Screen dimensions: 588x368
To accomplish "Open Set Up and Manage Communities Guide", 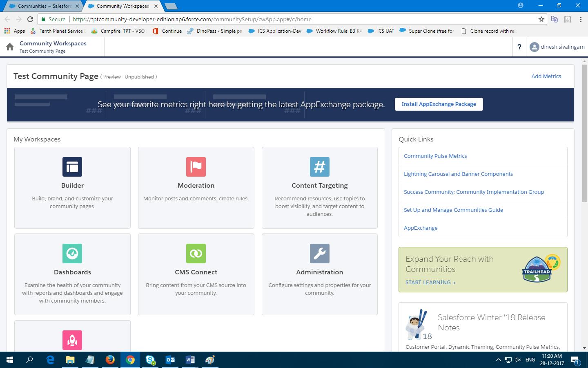I will [x=453, y=210].
